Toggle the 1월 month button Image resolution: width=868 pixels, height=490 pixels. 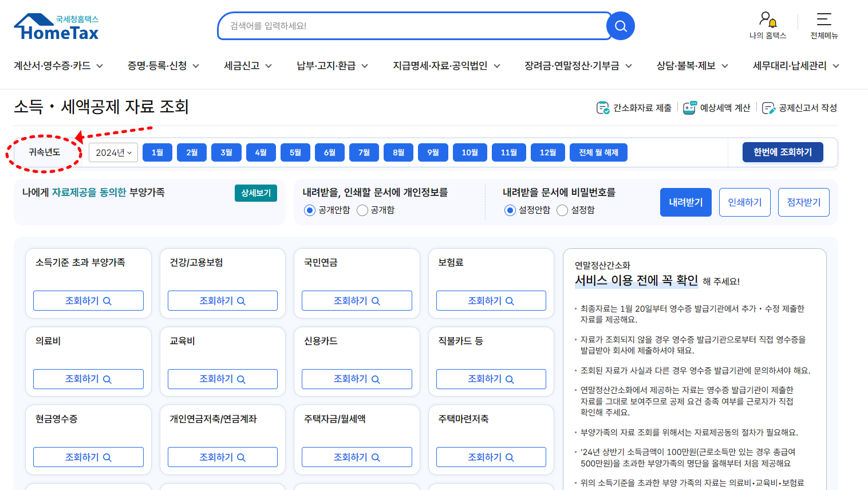point(157,152)
